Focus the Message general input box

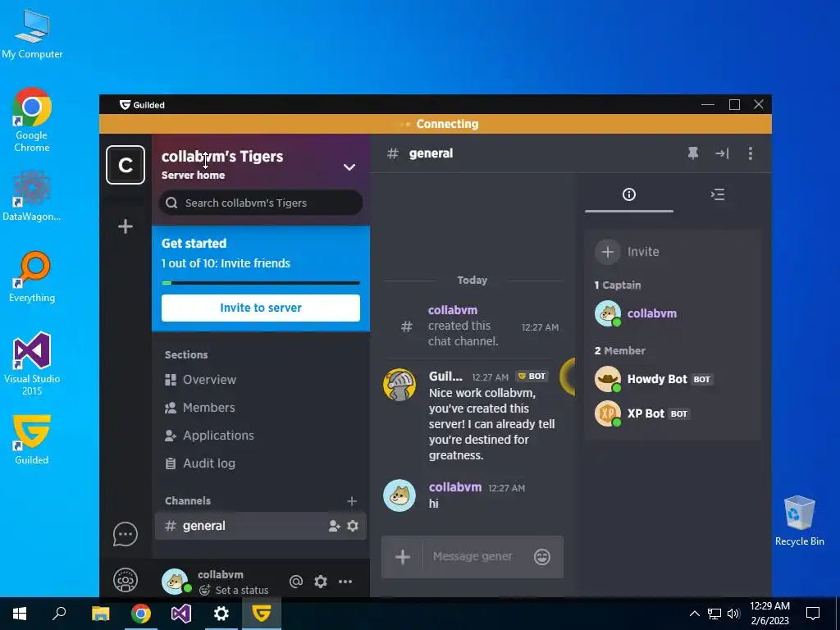(472, 557)
